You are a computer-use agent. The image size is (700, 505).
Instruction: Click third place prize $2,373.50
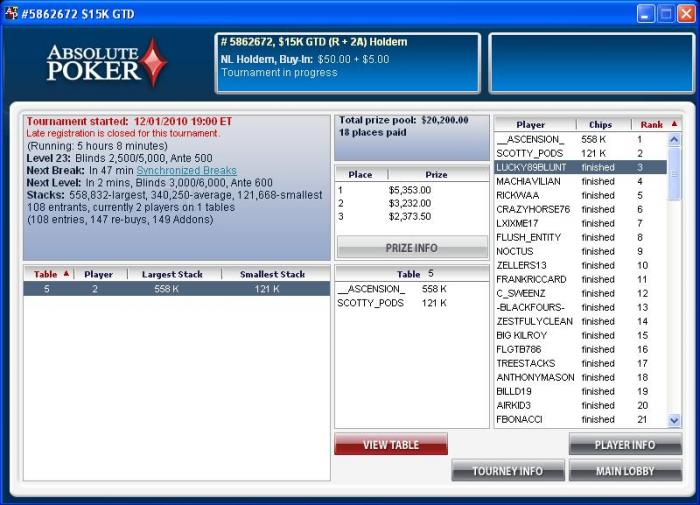410,217
